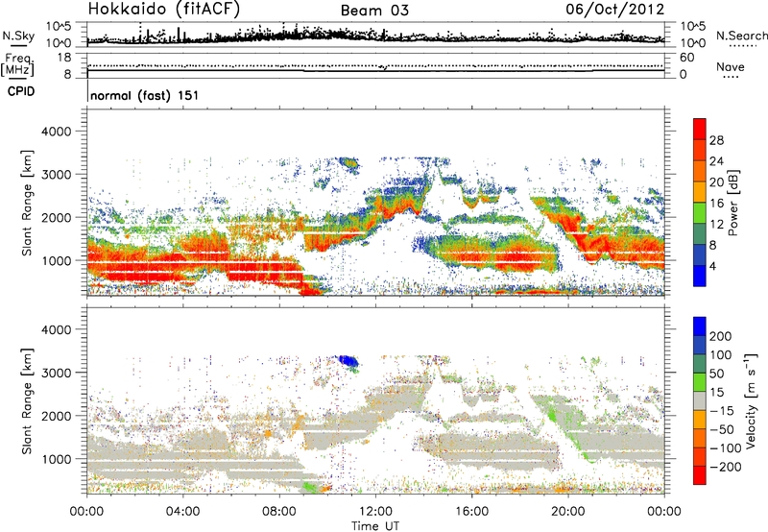This screenshot has width=768, height=532.
Task: Click the '20:00' time tick label
Action: [568, 512]
